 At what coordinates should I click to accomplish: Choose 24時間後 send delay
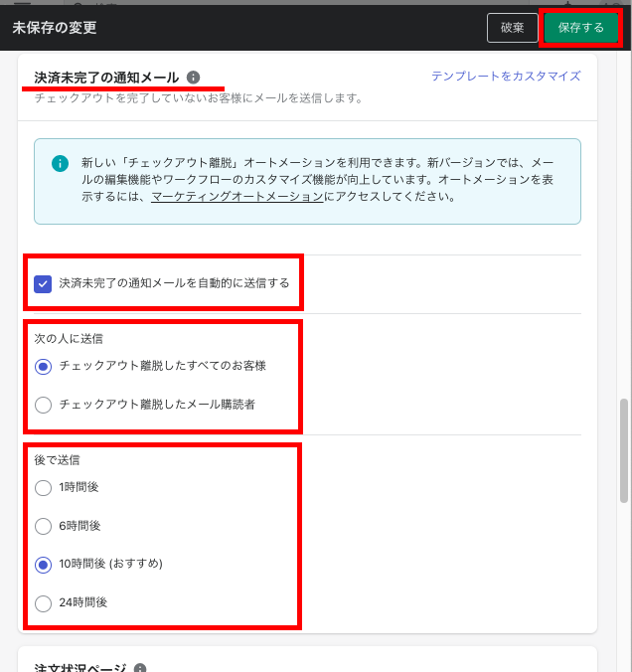(x=44, y=603)
